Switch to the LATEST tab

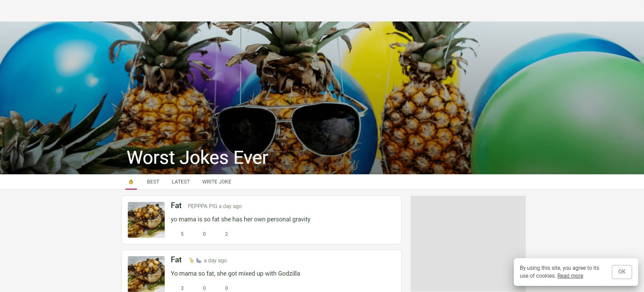click(x=181, y=182)
